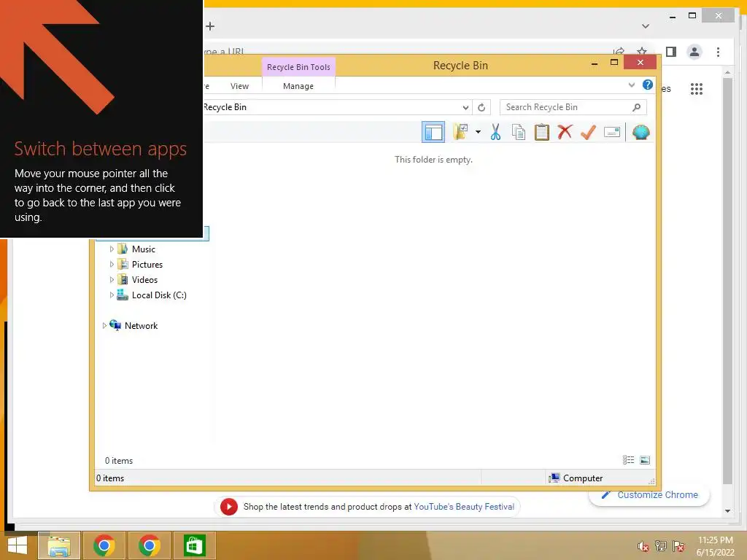The width and height of the screenshot is (747, 560).
Task: Click the Cut scissors icon
Action: (495, 133)
